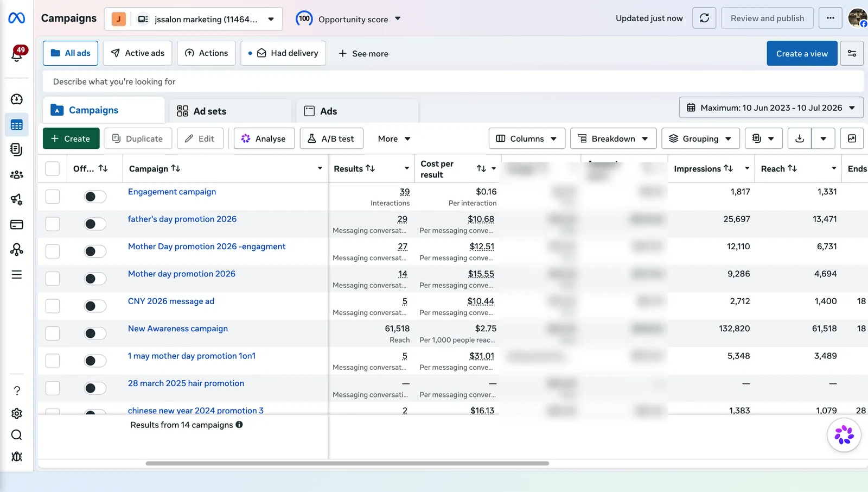Open the Meta logo home icon
Image resolution: width=868 pixels, height=492 pixels.
[16, 18]
